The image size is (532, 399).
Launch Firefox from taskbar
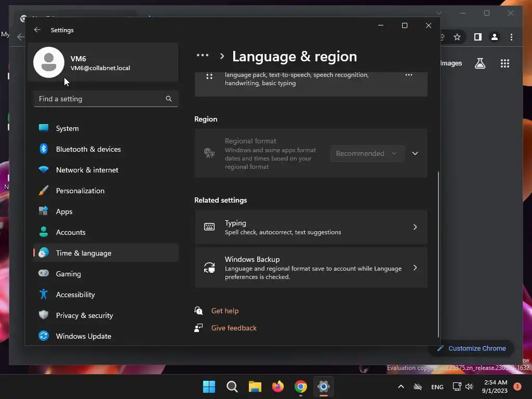278,387
